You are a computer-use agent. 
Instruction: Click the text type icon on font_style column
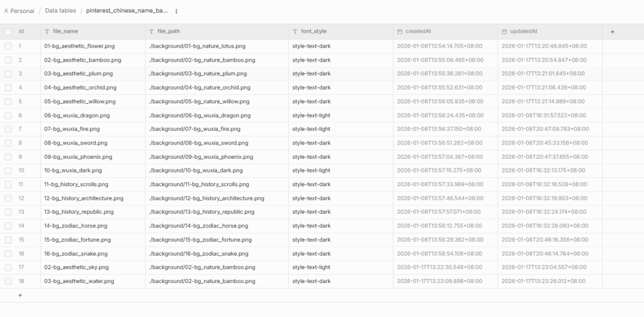point(295,32)
